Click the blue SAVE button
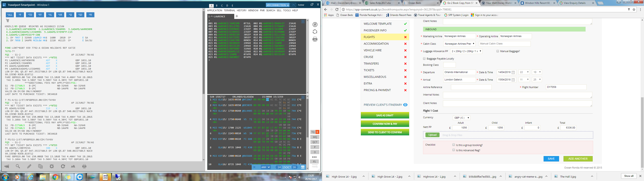The height and width of the screenshot is (181, 644). [x=551, y=159]
